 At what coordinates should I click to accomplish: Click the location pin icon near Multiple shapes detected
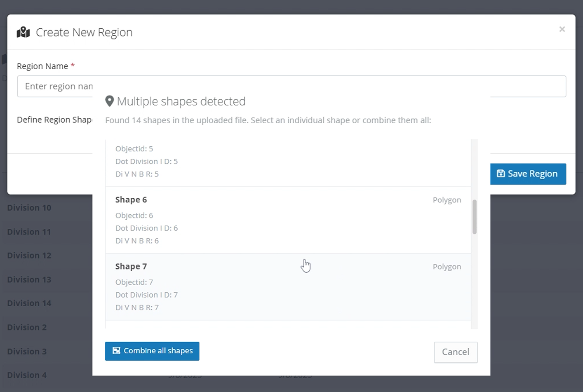109,101
